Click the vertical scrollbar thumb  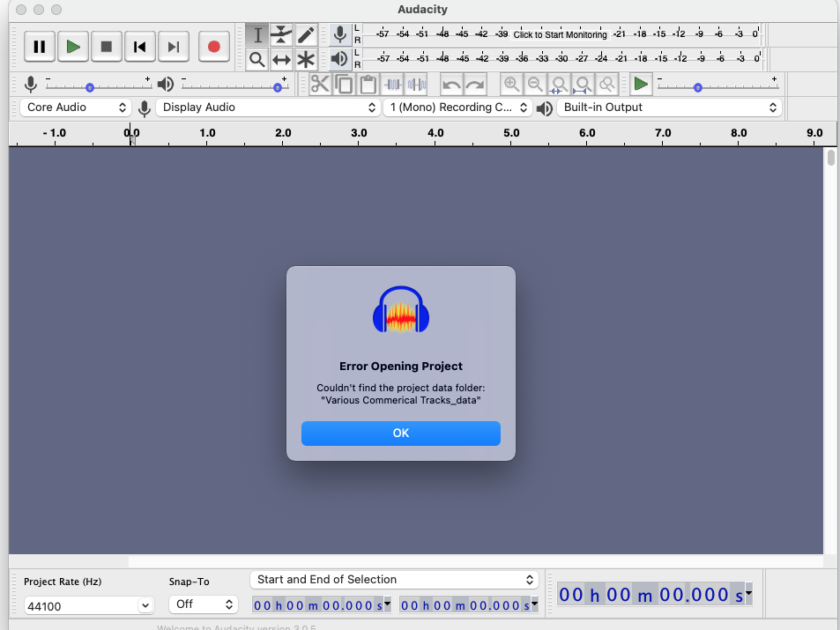click(831, 158)
